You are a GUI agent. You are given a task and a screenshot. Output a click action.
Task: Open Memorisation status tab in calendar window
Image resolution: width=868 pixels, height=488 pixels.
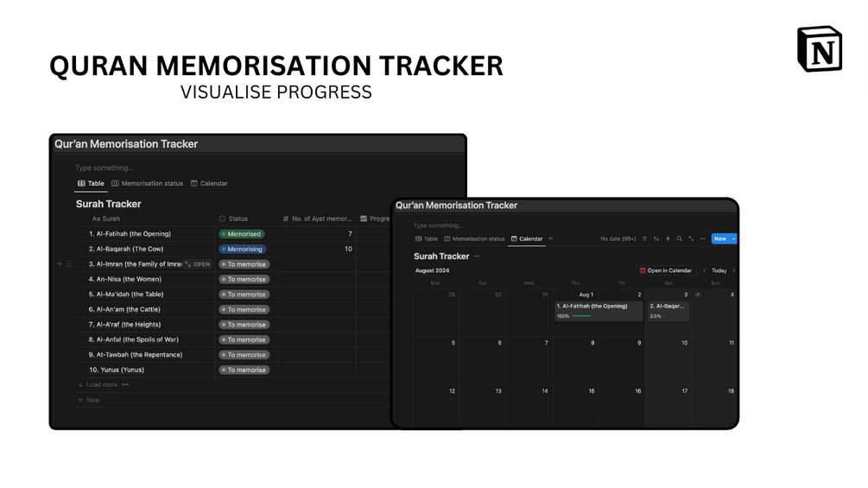474,239
